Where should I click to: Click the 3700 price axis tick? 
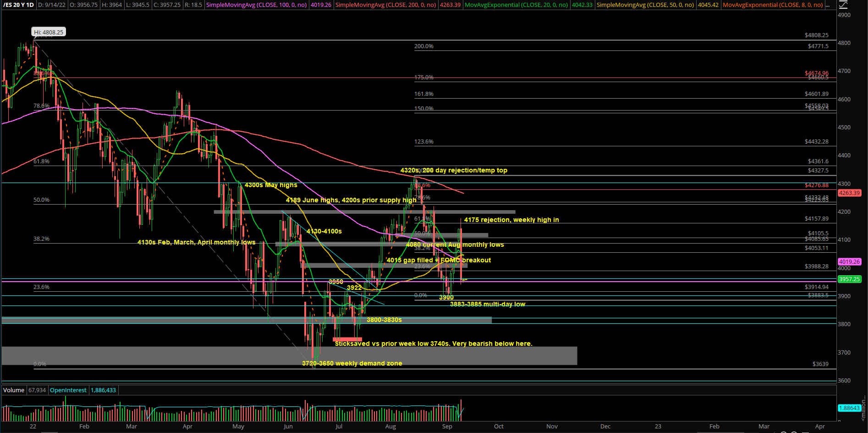[844, 353]
